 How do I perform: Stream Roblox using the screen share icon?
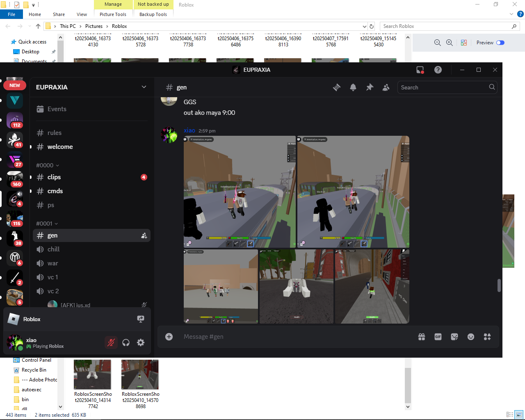(141, 319)
